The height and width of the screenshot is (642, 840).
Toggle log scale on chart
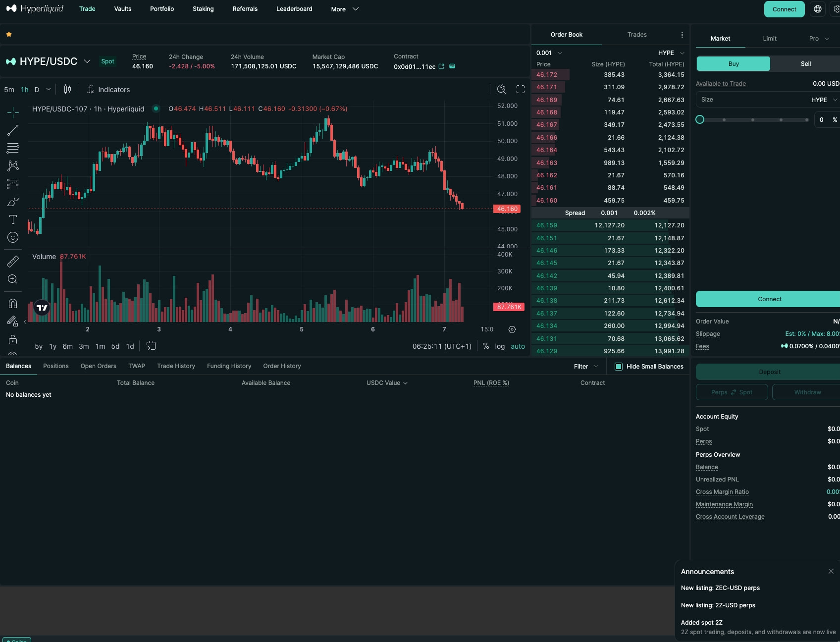click(x=500, y=346)
